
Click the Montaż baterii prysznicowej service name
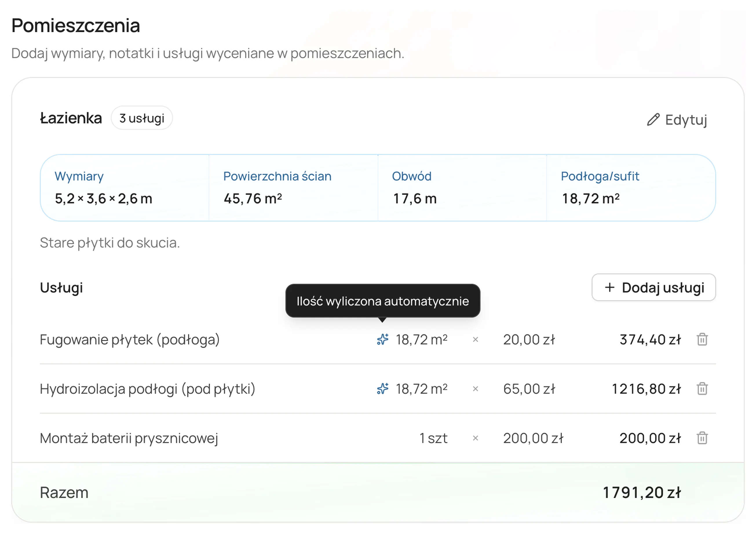(129, 438)
